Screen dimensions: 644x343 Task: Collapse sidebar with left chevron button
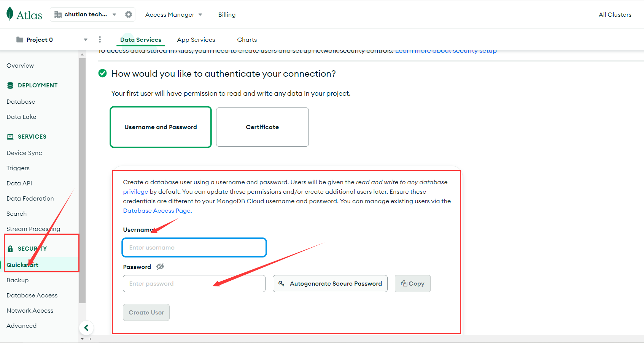point(86,328)
